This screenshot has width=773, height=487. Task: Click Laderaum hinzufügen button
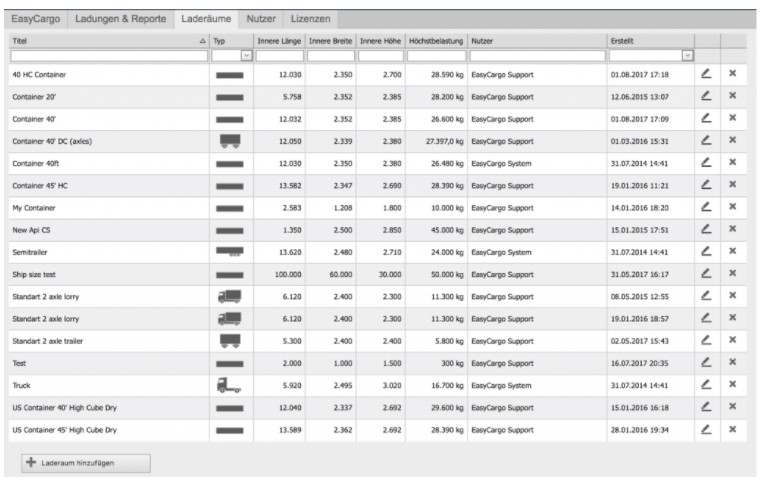(86, 463)
